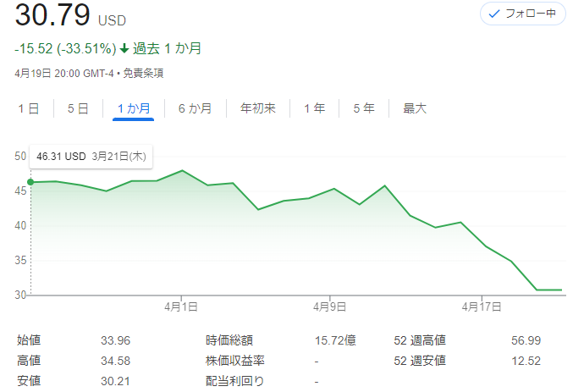Select the 5年 range tab
Viewport: 584px width, 392px height.
364,108
